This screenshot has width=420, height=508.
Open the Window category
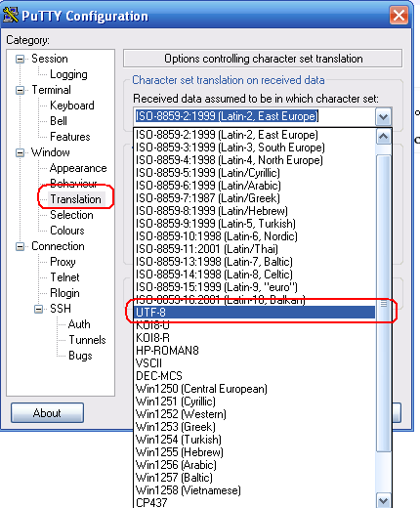pyautogui.click(x=51, y=152)
